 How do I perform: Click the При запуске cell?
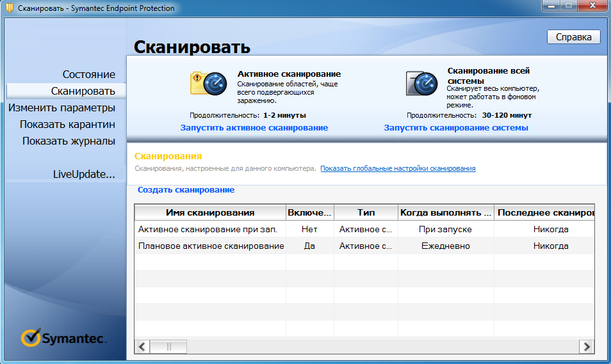click(x=445, y=229)
